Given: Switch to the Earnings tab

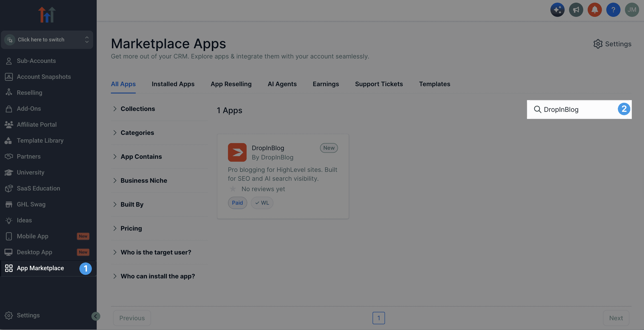Looking at the screenshot, I should click(326, 84).
